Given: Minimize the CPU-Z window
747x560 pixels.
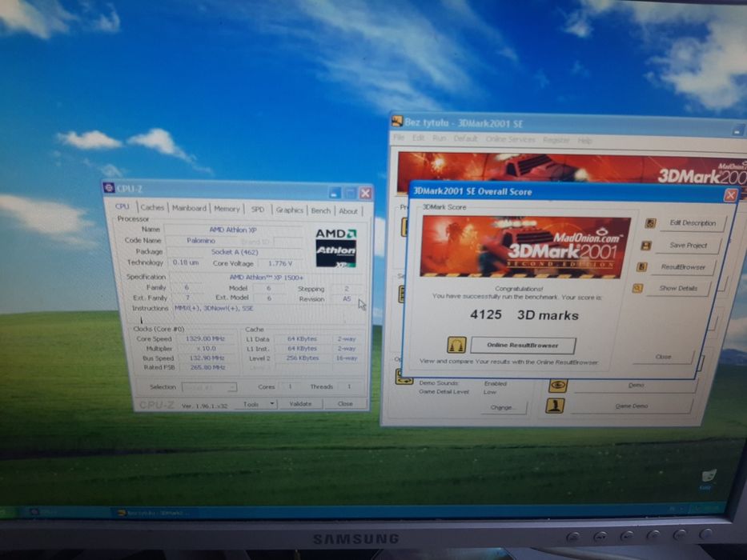Looking at the screenshot, I should click(335, 193).
